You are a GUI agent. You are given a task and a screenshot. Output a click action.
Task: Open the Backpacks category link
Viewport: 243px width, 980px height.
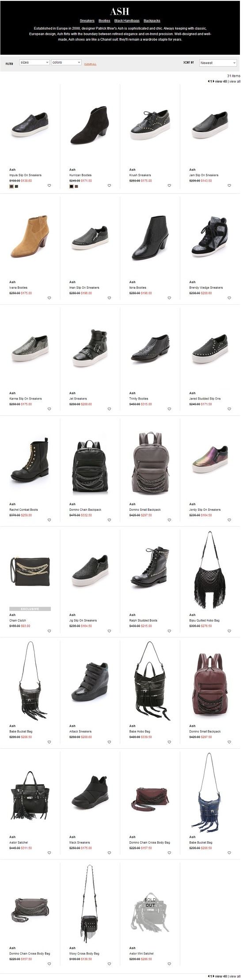pos(152,21)
